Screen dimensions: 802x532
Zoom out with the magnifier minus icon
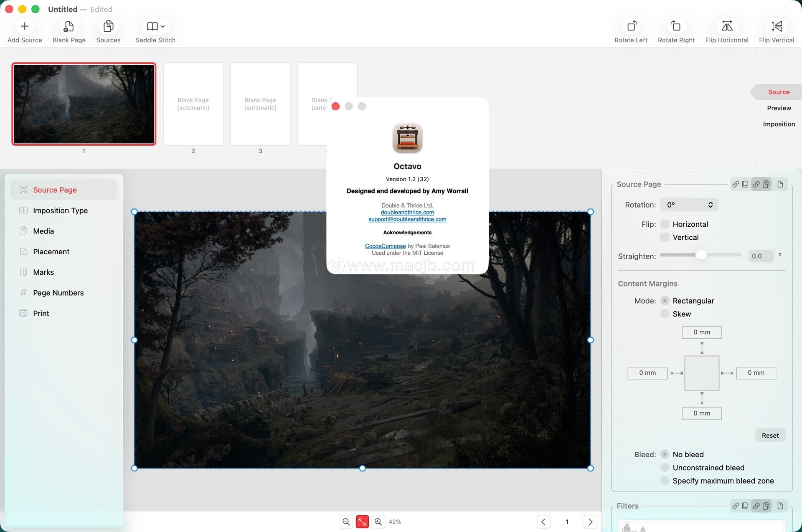[x=346, y=522]
